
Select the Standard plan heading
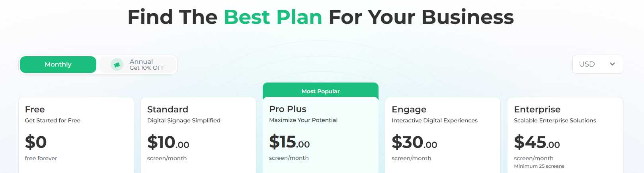[168, 109]
